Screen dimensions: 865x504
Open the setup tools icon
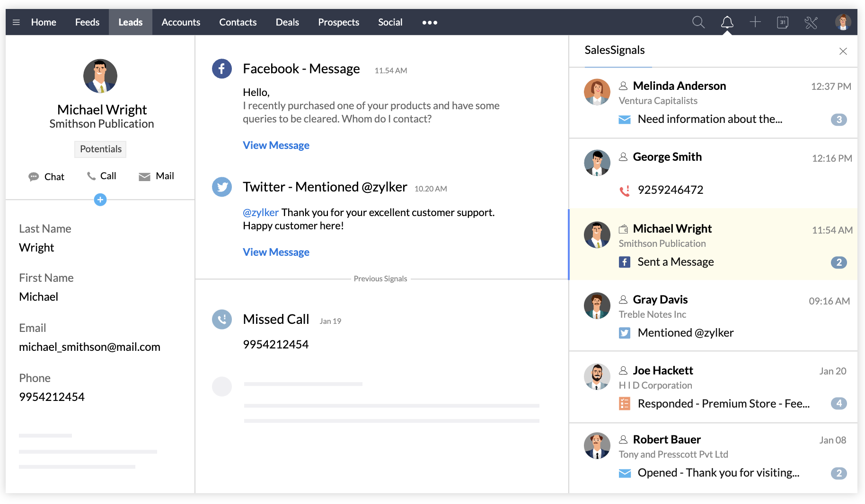(x=811, y=22)
